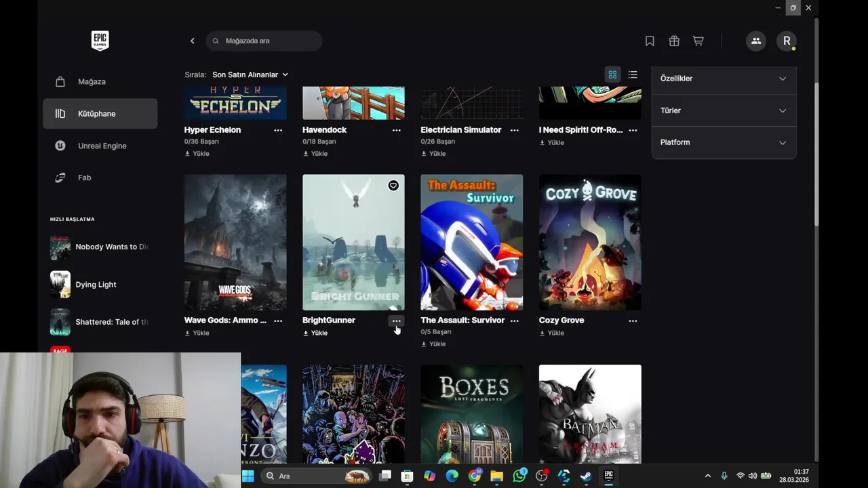This screenshot has width=868, height=488.
Task: Open Cozy Grove cover thumbnail
Action: coord(590,243)
